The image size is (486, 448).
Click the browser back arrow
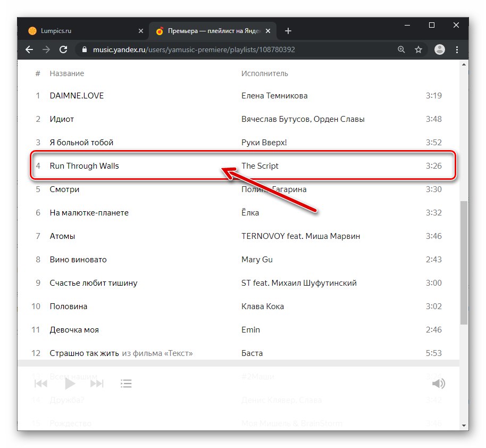[x=29, y=49]
